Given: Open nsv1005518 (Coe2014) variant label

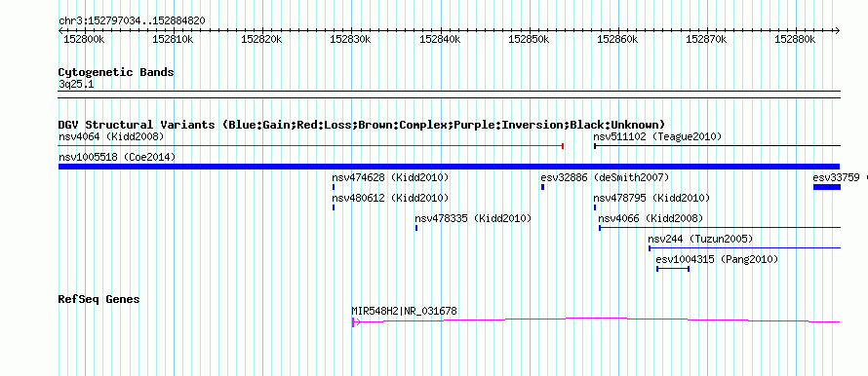Looking at the screenshot, I should (x=117, y=157).
